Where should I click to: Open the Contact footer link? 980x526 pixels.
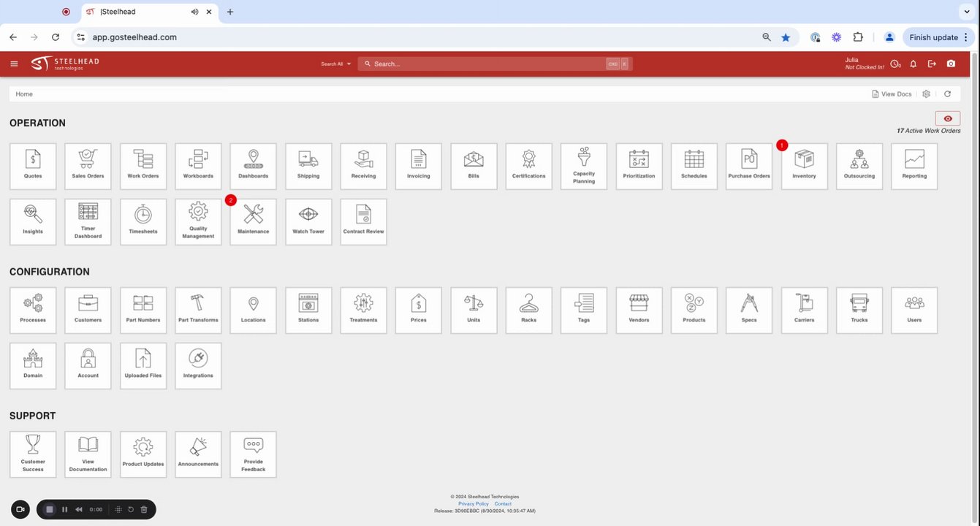[x=503, y=504]
